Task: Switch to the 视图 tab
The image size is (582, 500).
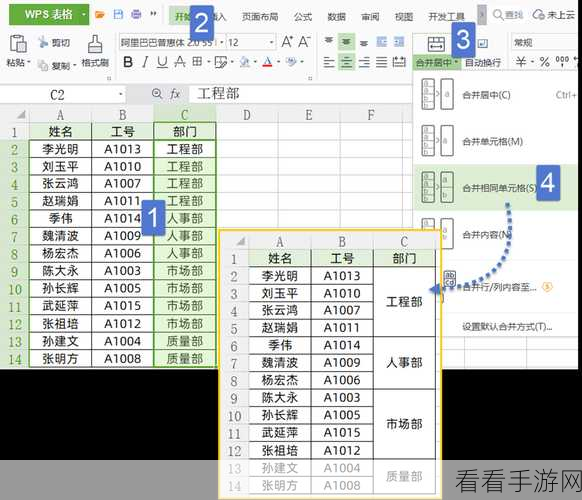Action: 404,16
